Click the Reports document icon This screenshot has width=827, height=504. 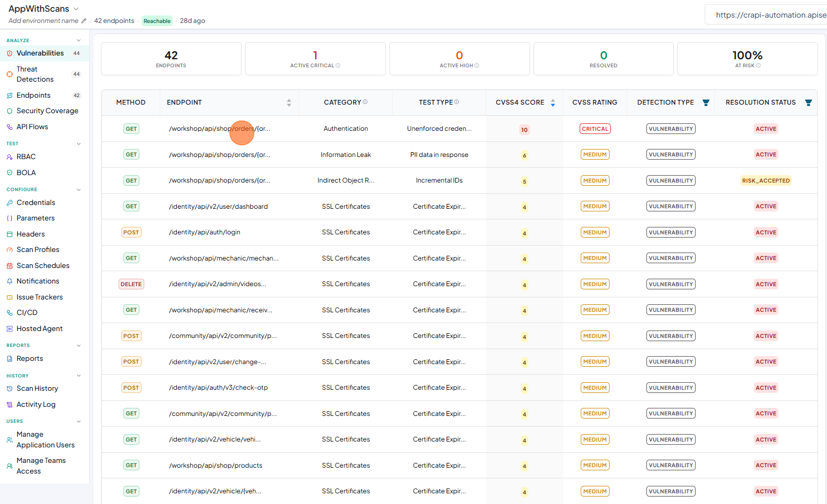point(10,358)
